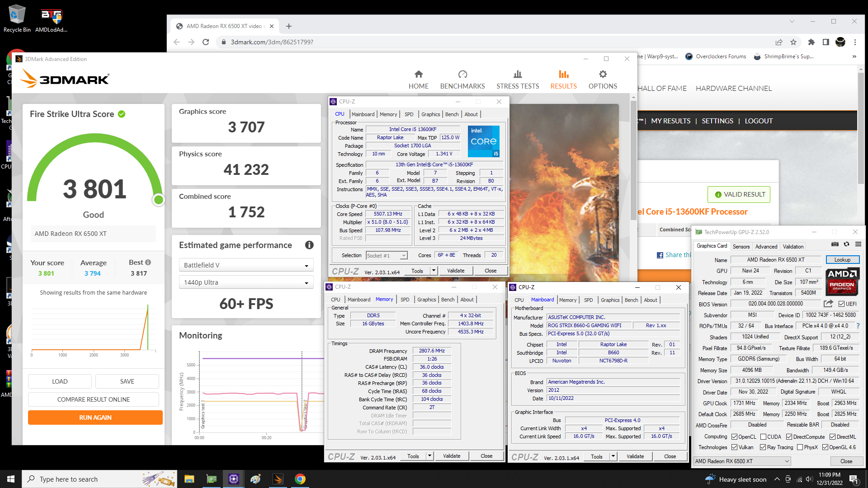Open the 1440p Ultra resolution dropdown
This screenshot has width=868, height=488.
pyautogui.click(x=246, y=282)
